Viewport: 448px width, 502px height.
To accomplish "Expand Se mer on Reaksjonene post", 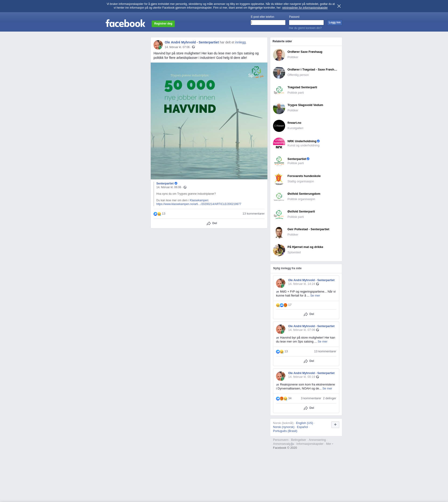I will 327,389.
